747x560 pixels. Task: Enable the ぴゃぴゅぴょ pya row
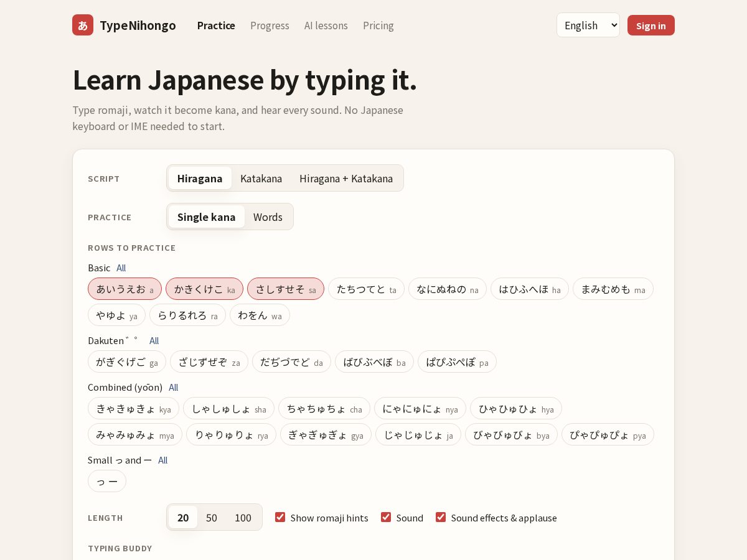pyautogui.click(x=608, y=434)
